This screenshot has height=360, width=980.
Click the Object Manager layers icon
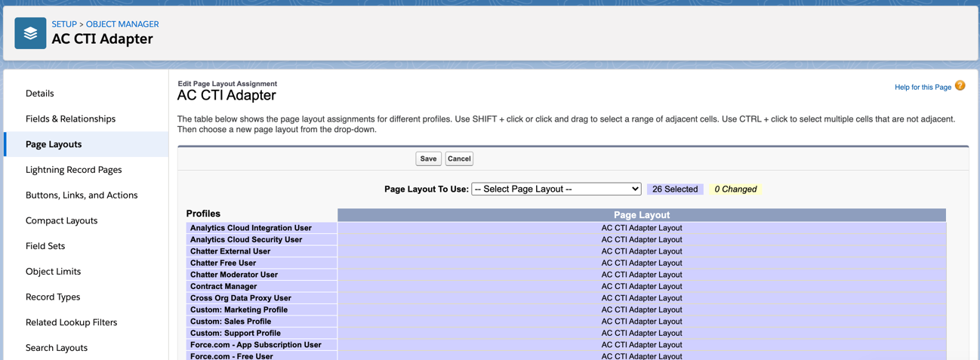click(30, 33)
